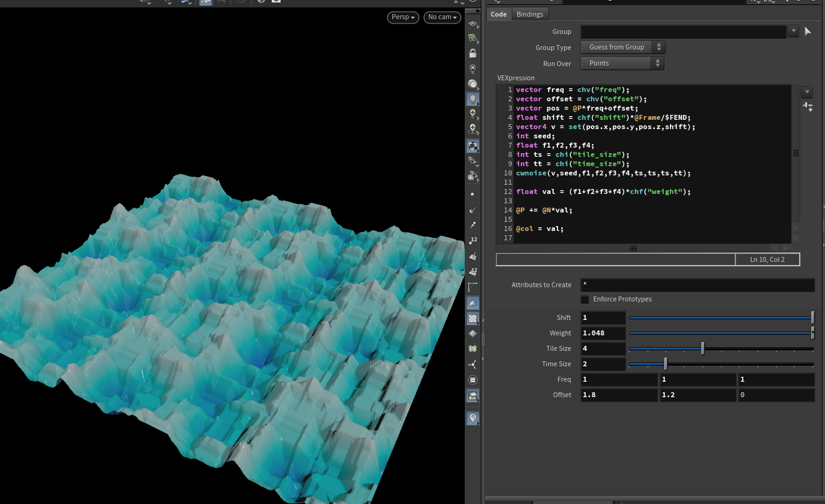825x504 pixels.
Task: Expand the Run Over Points dropdown
Action: coord(622,63)
